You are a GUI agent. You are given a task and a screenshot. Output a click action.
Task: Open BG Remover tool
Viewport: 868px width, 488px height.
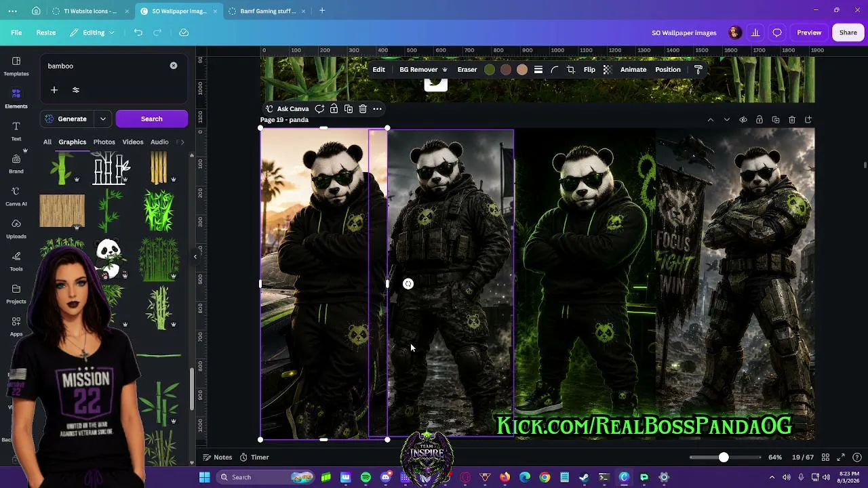[423, 70]
